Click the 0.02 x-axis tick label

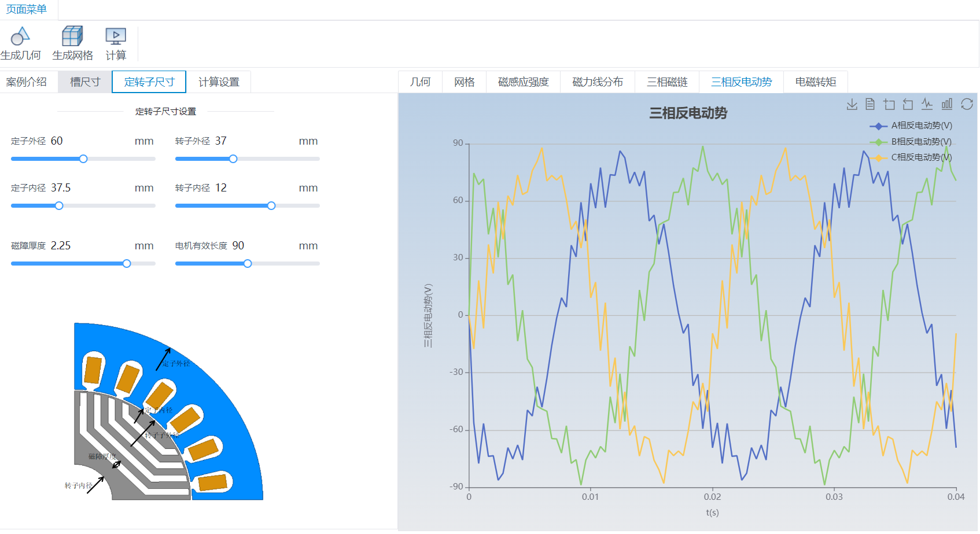(x=713, y=497)
